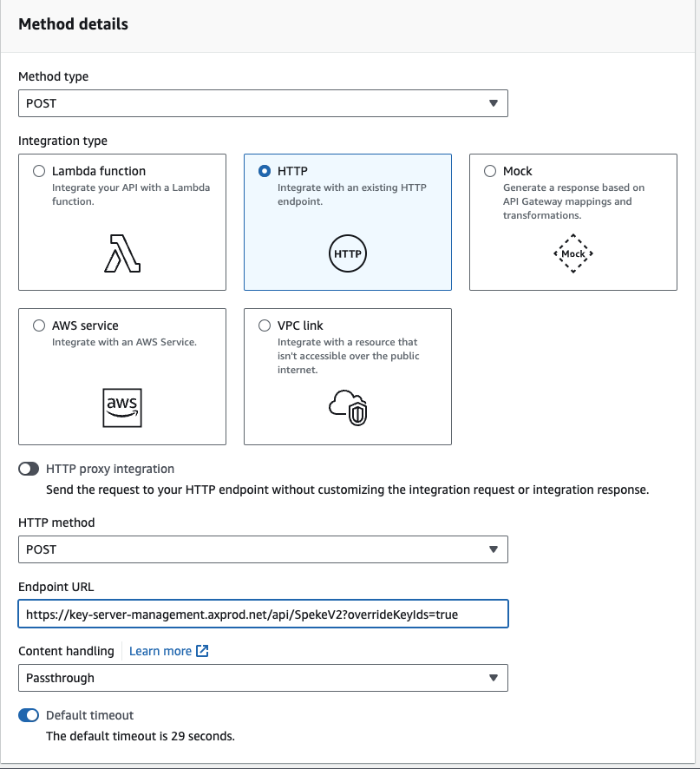Click the Content handling dropdown arrow icon
The width and height of the screenshot is (700, 769).
pyautogui.click(x=494, y=678)
